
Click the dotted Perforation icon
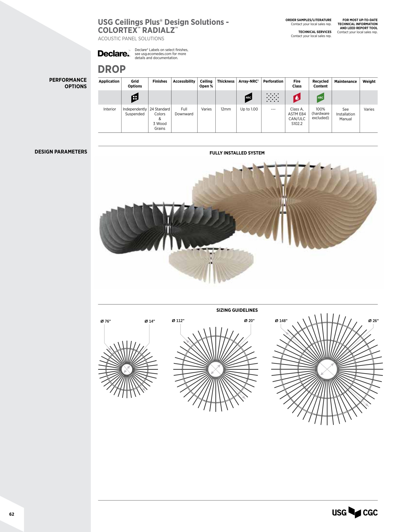pos(273,97)
